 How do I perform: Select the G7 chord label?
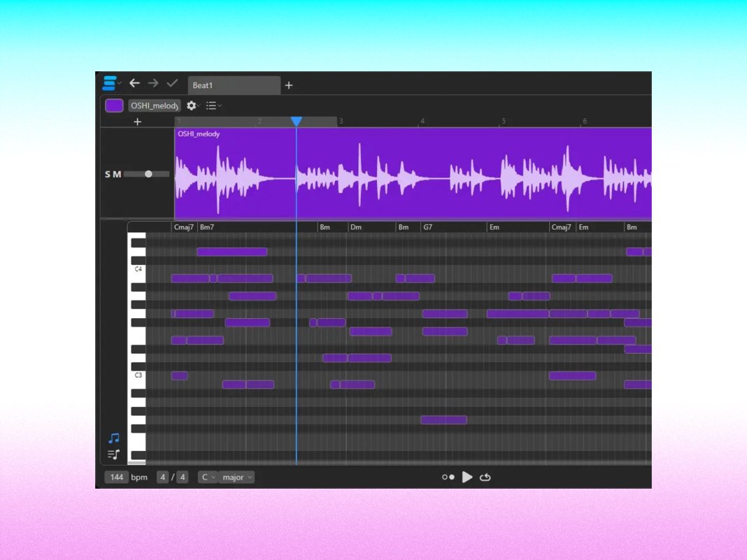coord(428,227)
